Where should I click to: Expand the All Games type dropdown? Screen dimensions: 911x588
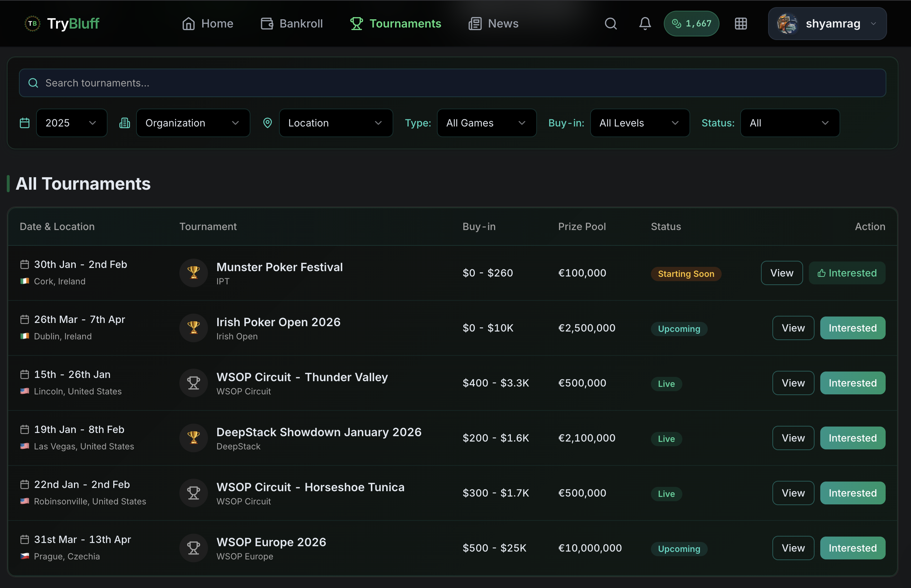coord(486,123)
